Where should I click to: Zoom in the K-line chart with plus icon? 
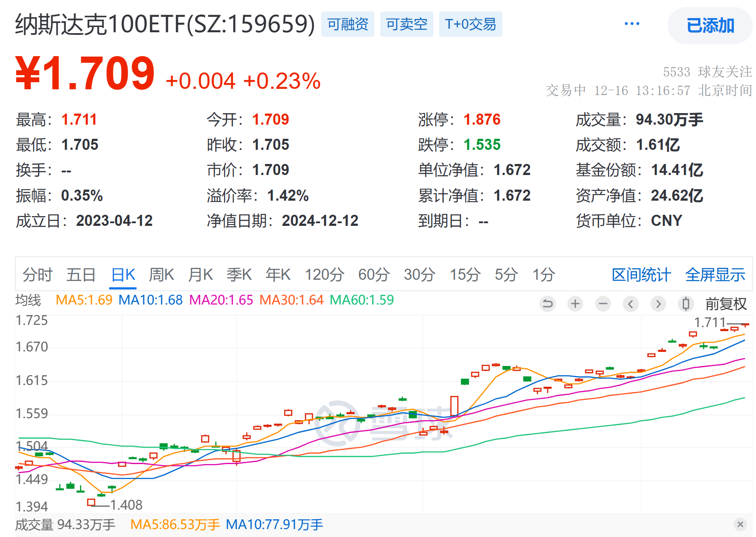(x=575, y=304)
